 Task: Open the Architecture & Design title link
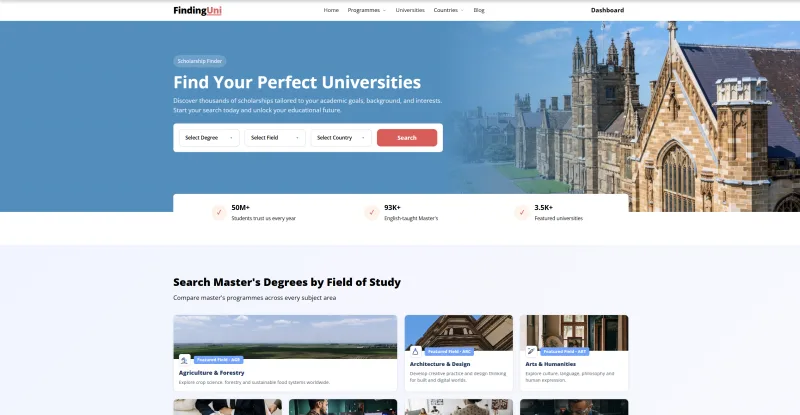440,364
